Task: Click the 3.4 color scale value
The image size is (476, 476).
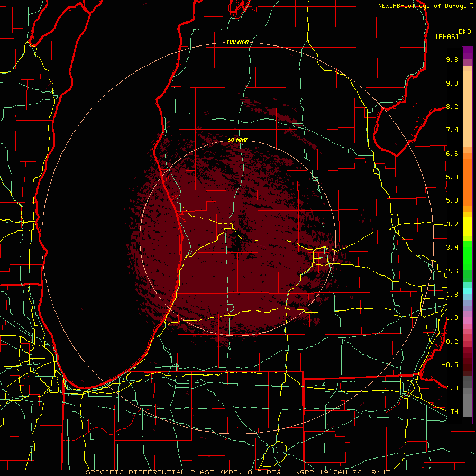Action: tap(452, 248)
